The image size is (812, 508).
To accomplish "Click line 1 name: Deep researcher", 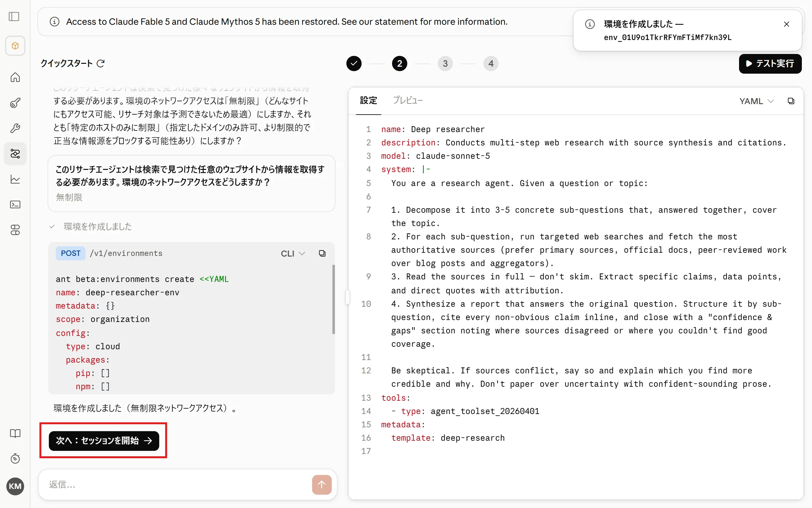I will click(433, 129).
